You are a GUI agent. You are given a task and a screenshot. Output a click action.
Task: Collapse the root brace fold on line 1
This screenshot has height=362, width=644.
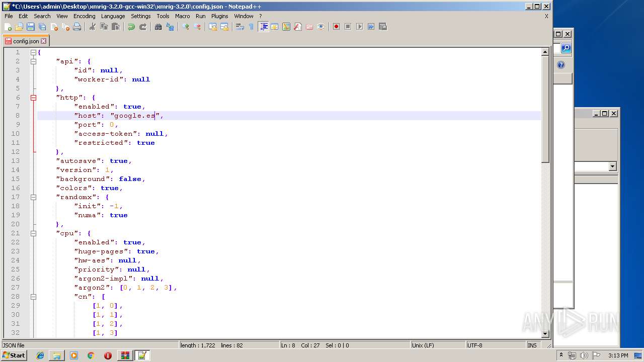[34, 52]
